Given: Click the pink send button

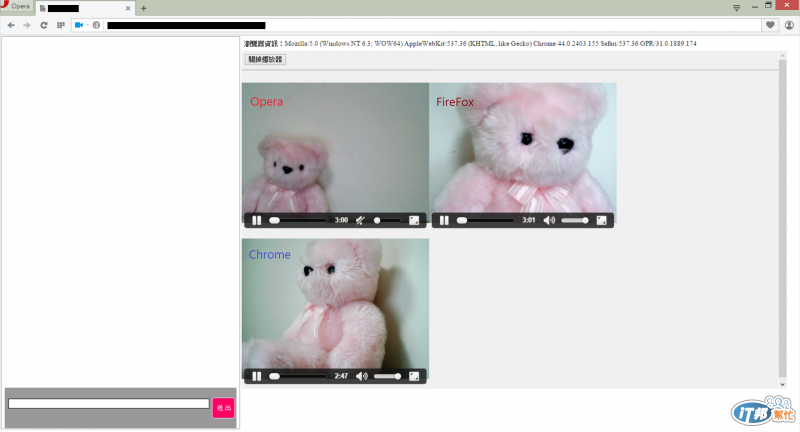Looking at the screenshot, I should (223, 408).
